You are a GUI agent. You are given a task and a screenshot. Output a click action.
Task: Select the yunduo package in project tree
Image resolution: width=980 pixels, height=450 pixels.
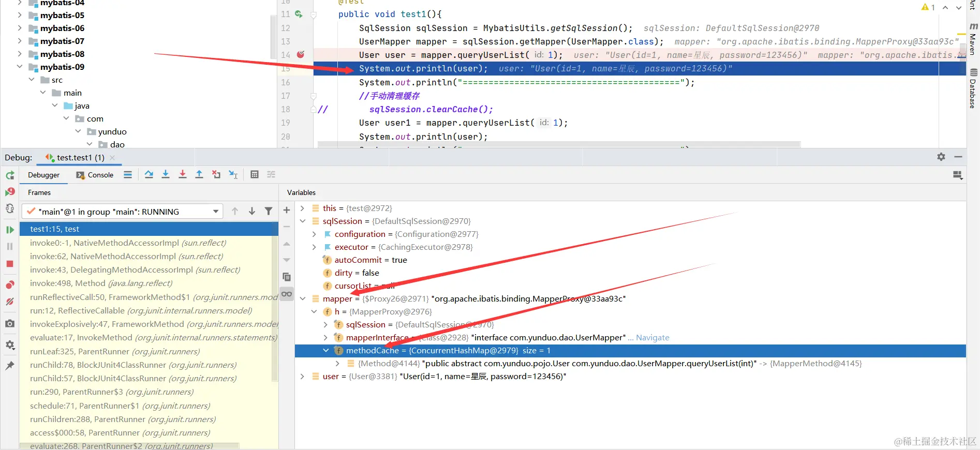tap(112, 131)
